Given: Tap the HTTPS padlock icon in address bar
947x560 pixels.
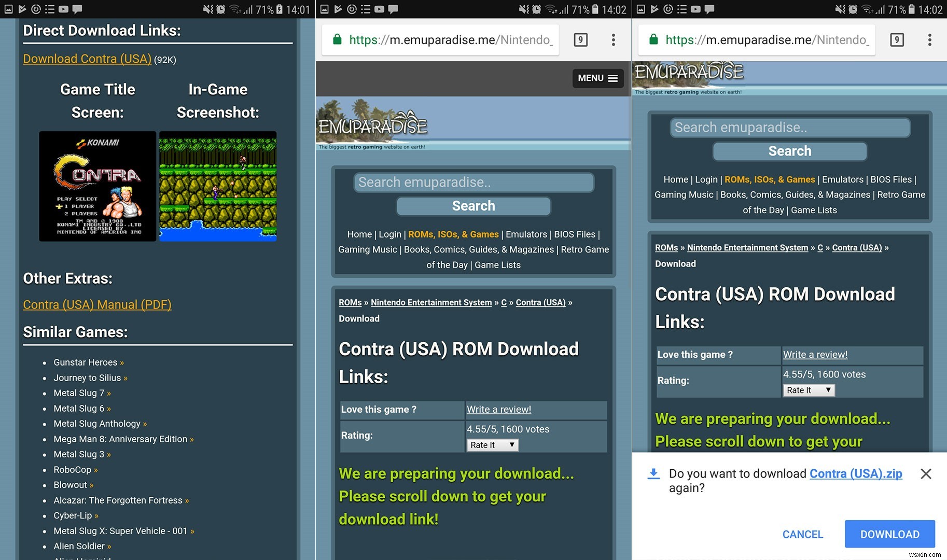Looking at the screenshot, I should (338, 40).
